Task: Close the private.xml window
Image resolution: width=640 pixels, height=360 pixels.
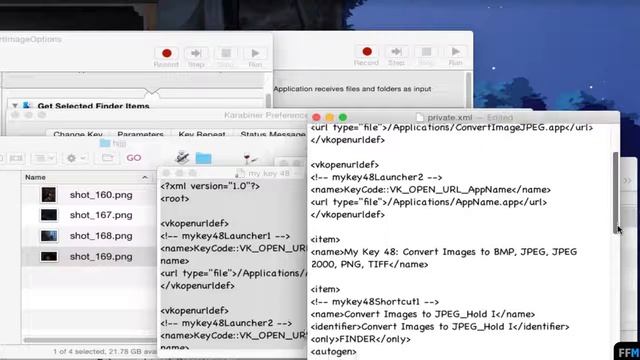Action: click(316, 118)
